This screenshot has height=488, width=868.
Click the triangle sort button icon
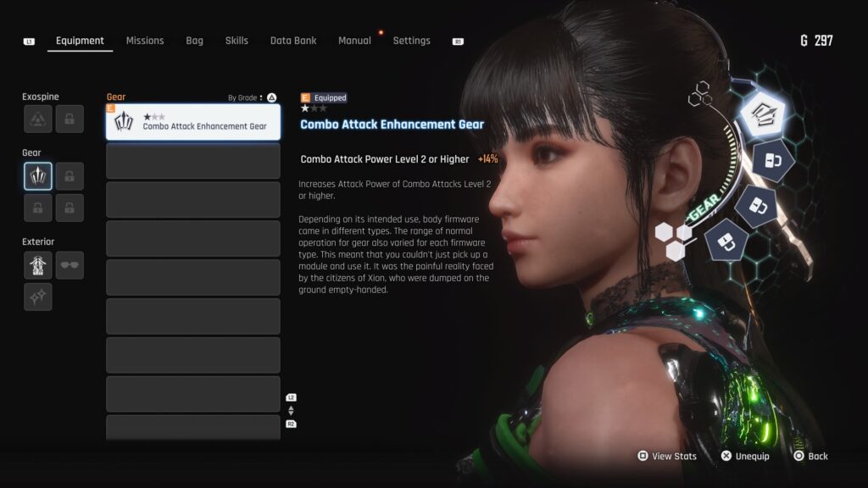[272, 97]
